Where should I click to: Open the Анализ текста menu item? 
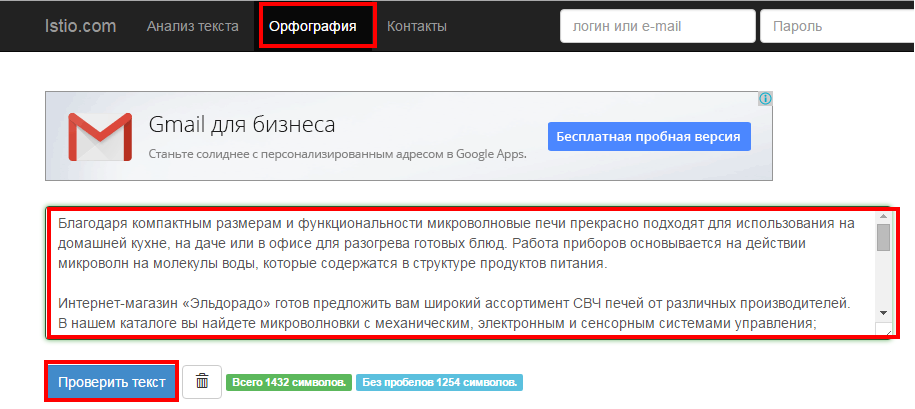[x=193, y=26]
